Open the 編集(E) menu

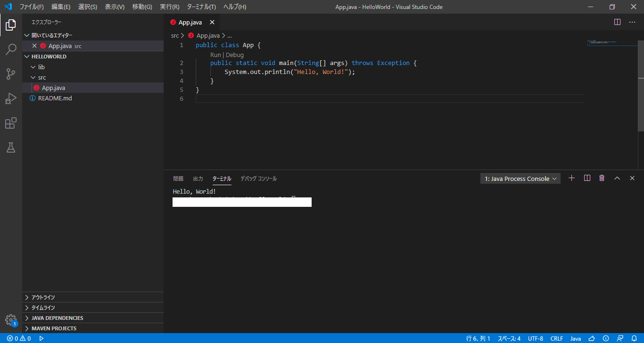(x=61, y=7)
